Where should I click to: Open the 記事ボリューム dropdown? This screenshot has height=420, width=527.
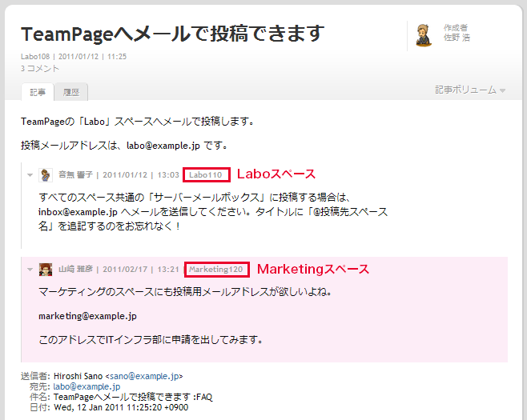470,90
